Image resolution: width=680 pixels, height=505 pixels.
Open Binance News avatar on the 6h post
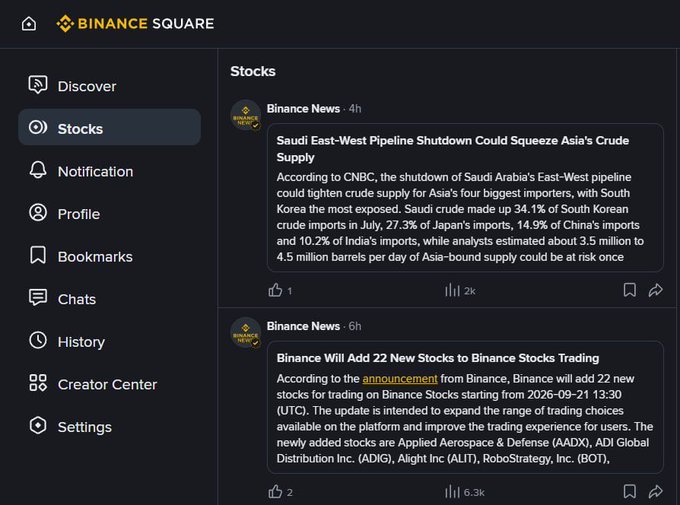[245, 333]
